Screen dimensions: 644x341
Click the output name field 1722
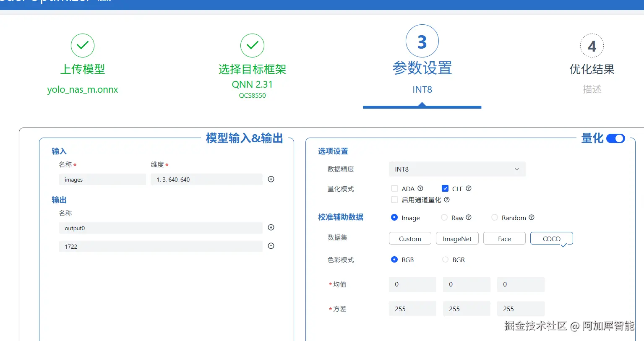tap(161, 246)
